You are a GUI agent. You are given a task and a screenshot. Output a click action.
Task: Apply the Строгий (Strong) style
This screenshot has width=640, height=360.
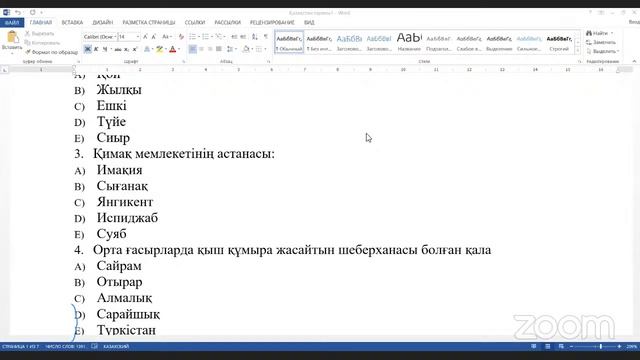pyautogui.click(x=559, y=42)
